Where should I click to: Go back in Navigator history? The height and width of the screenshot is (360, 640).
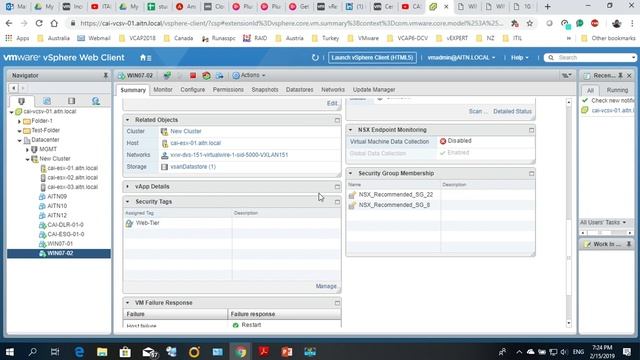[14, 88]
